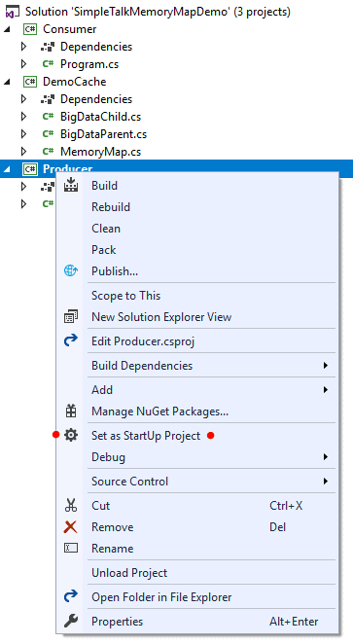The image size is (353, 644).
Task: Click the red X Remove icon
Action: pyautogui.click(x=71, y=526)
